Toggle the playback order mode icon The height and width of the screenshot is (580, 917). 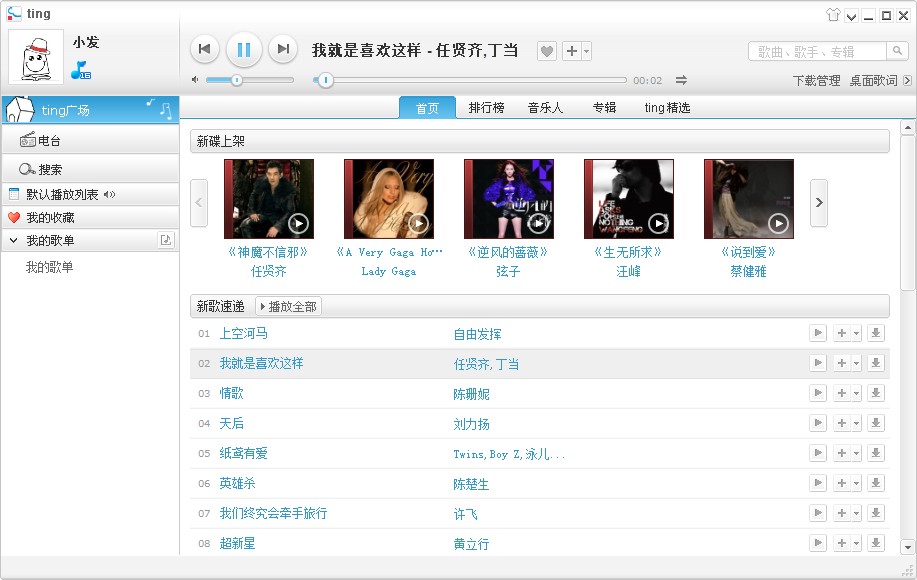[681, 80]
